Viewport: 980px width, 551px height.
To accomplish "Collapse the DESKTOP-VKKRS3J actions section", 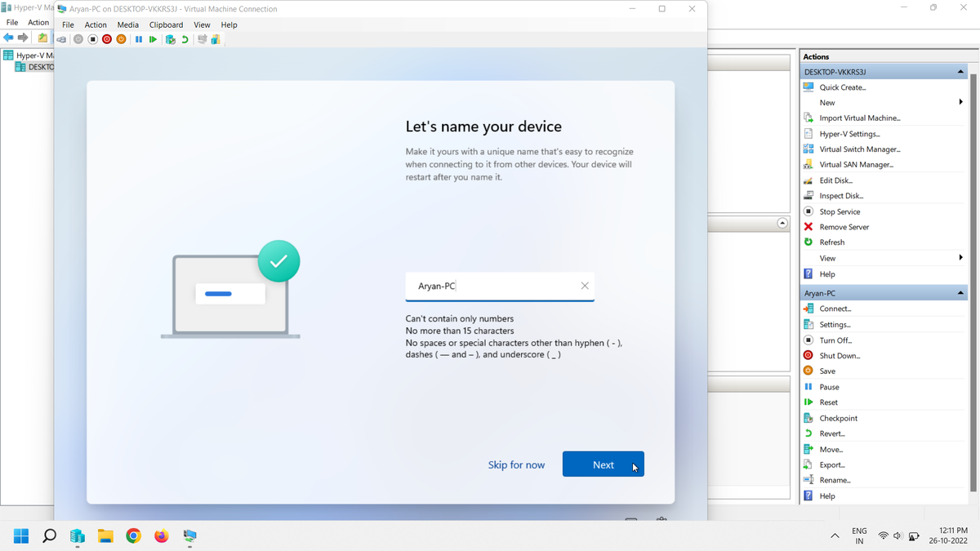I will point(960,72).
